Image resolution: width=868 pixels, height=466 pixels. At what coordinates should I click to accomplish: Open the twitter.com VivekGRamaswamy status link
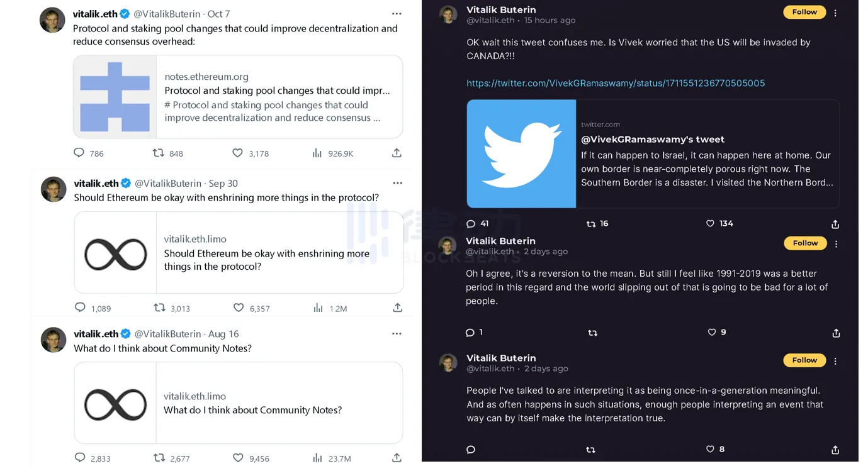pos(616,83)
